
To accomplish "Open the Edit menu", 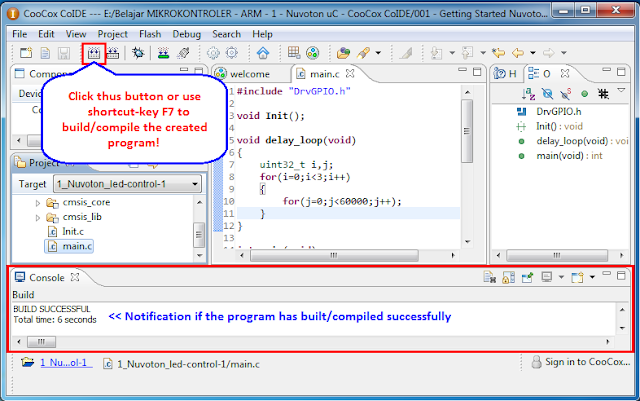I will (46, 34).
